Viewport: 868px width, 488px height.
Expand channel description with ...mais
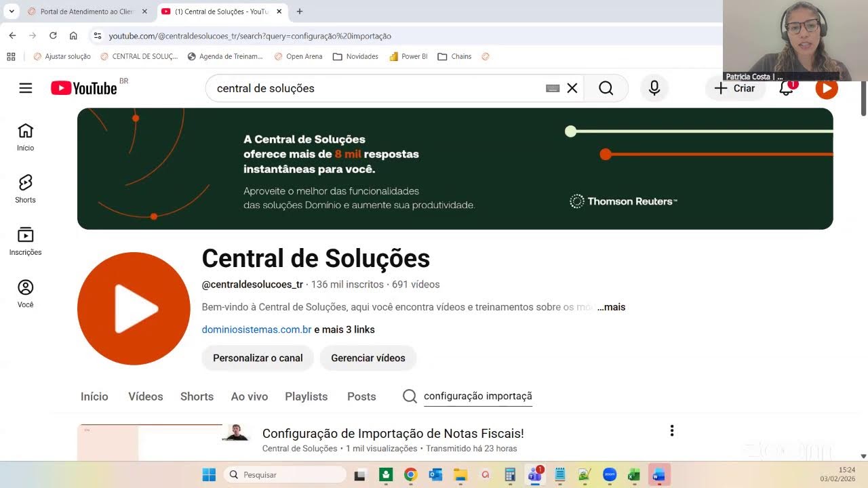click(x=611, y=307)
